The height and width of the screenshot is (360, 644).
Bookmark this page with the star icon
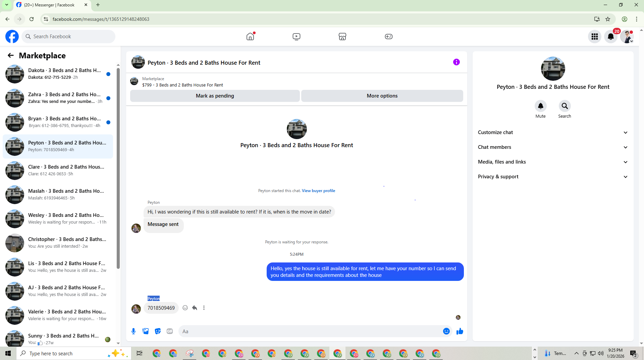608,19
